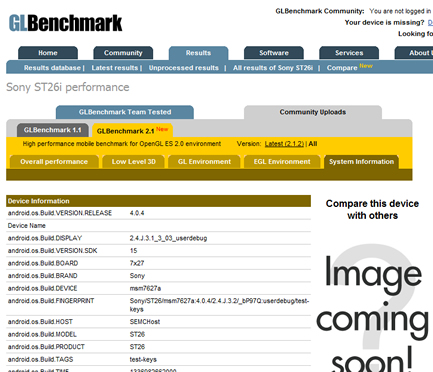The image size is (433, 372).
Task: Switch to Community Uploads tab
Action: pyautogui.click(x=313, y=112)
